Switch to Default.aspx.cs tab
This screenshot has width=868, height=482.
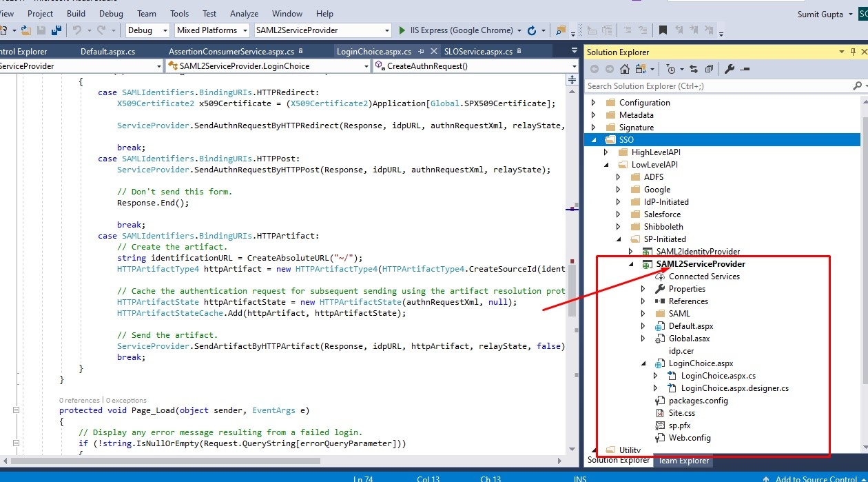(x=107, y=52)
